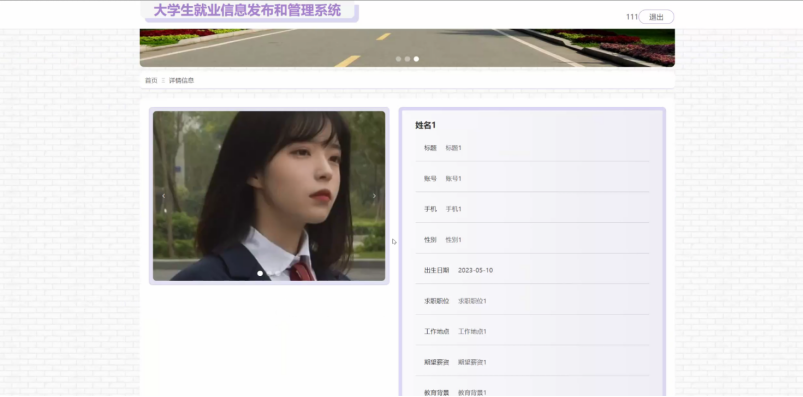Click the 详情信息 breadcrumb item
The width and height of the screenshot is (803, 397).
182,80
